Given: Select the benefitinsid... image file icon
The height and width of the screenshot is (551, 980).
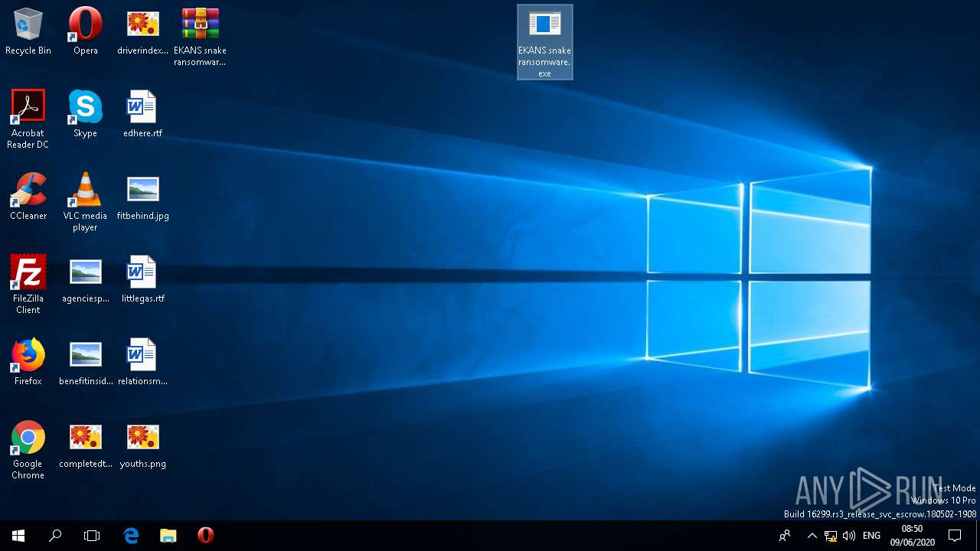Looking at the screenshot, I should [x=85, y=363].
